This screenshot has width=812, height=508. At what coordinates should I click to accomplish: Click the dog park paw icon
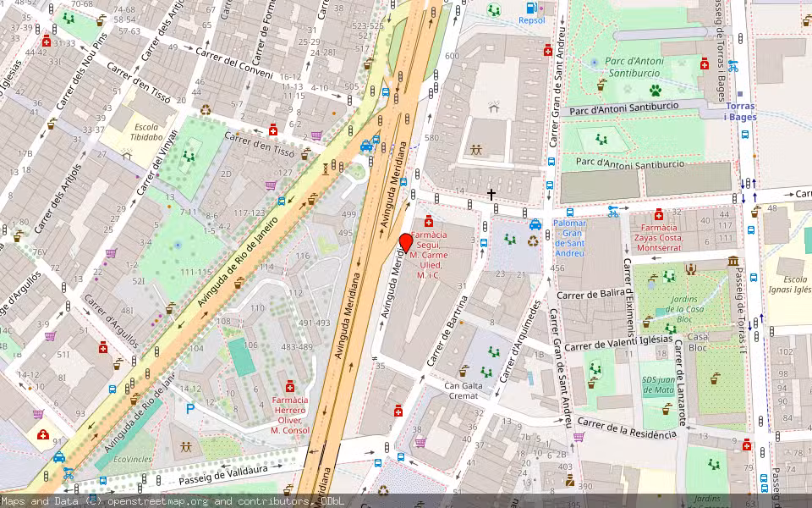[656, 91]
